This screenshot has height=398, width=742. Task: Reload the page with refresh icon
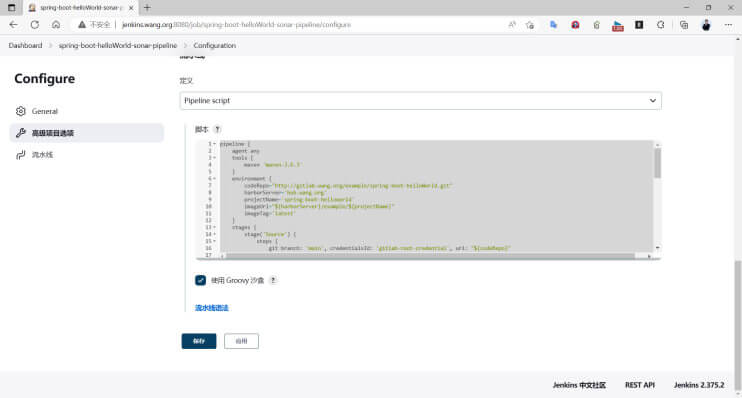(35, 25)
